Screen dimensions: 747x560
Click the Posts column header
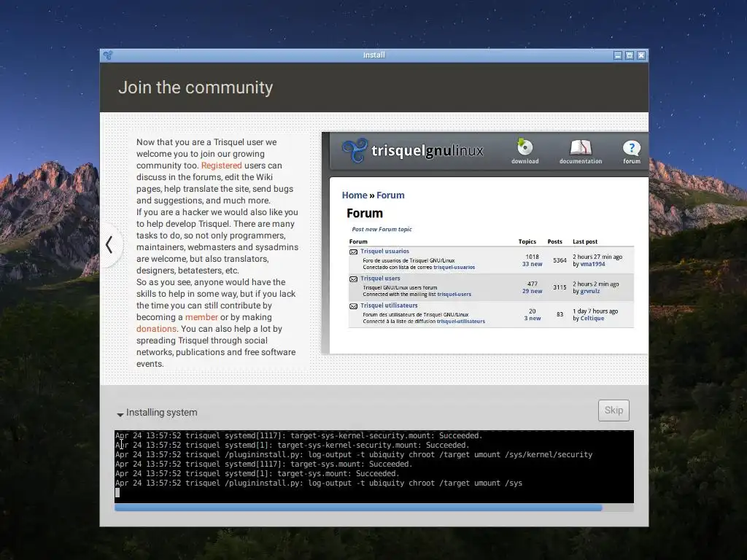[554, 241]
